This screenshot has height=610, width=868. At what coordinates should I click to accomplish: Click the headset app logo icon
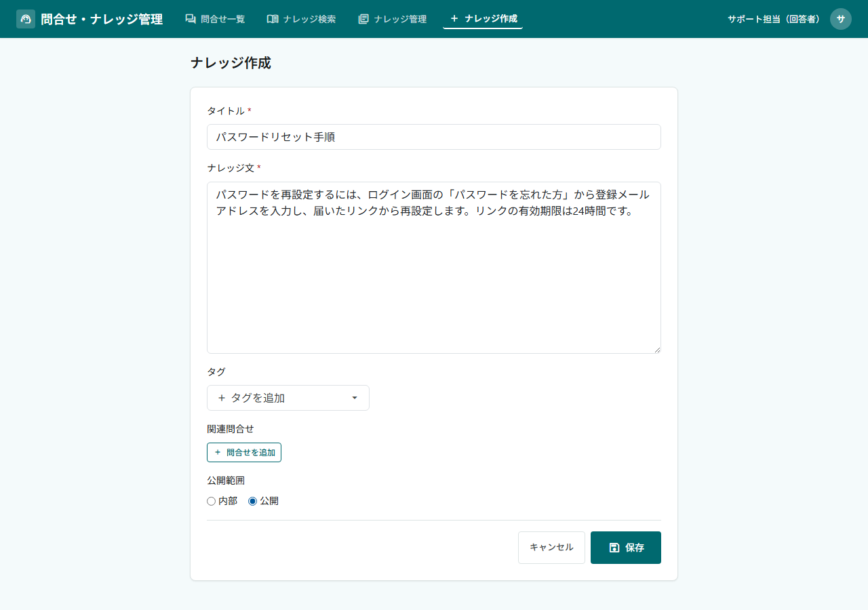click(26, 19)
